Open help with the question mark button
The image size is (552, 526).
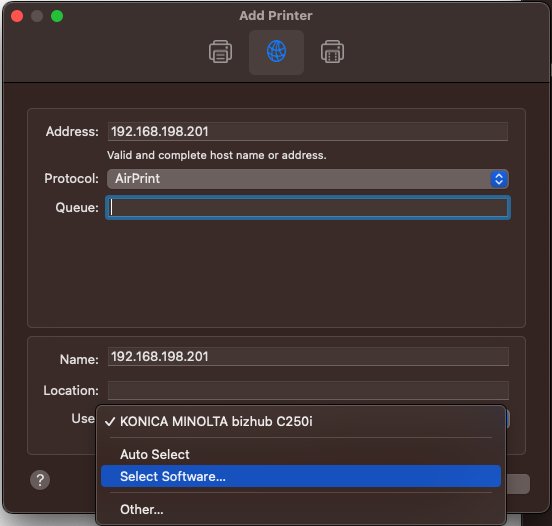tap(40, 480)
